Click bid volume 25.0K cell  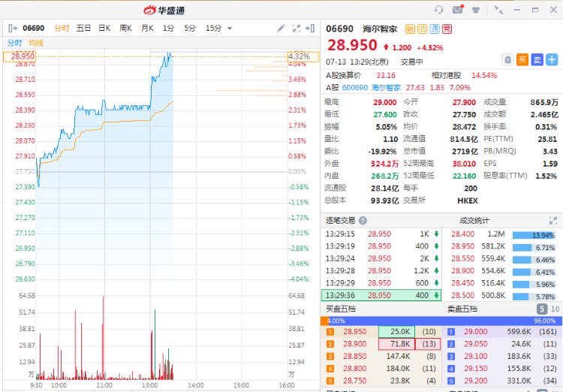point(397,332)
